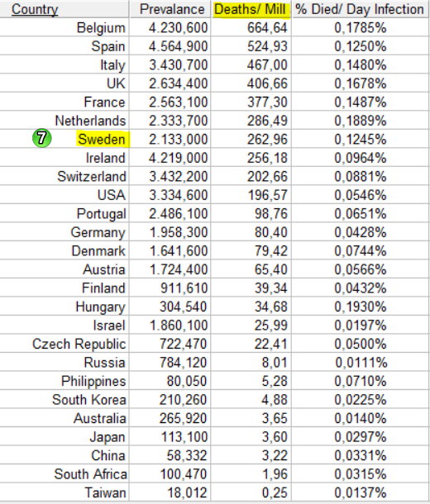
Task: Select Italy's deaths value 467,00
Action: pos(267,65)
